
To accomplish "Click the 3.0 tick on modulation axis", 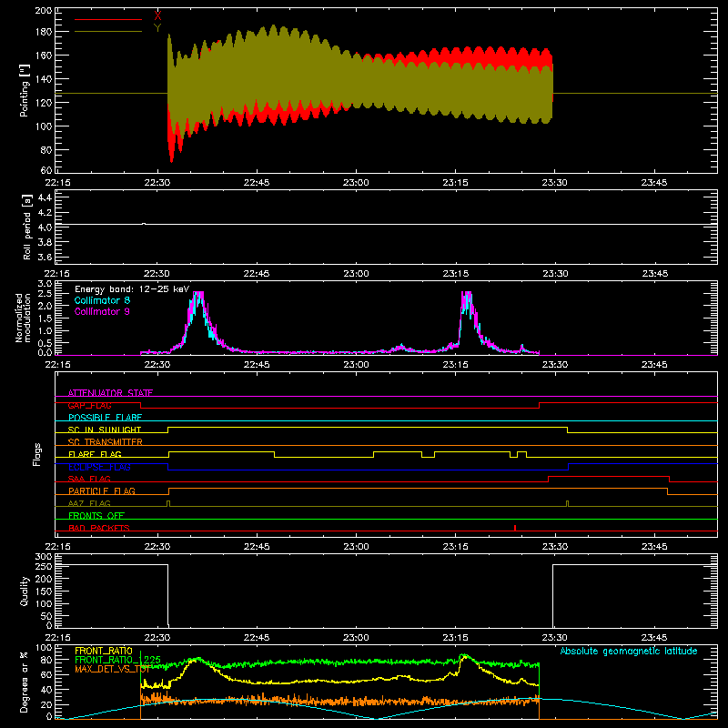I will (x=45, y=284).
